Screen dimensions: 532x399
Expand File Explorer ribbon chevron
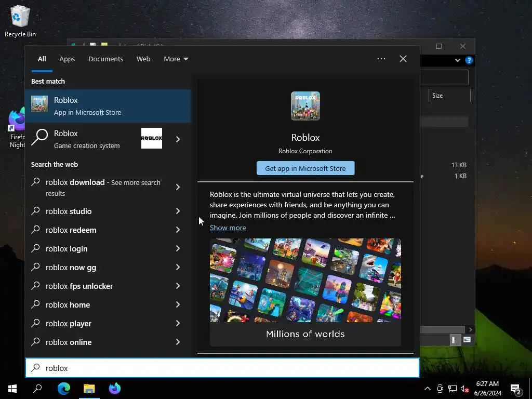pyautogui.click(x=457, y=60)
